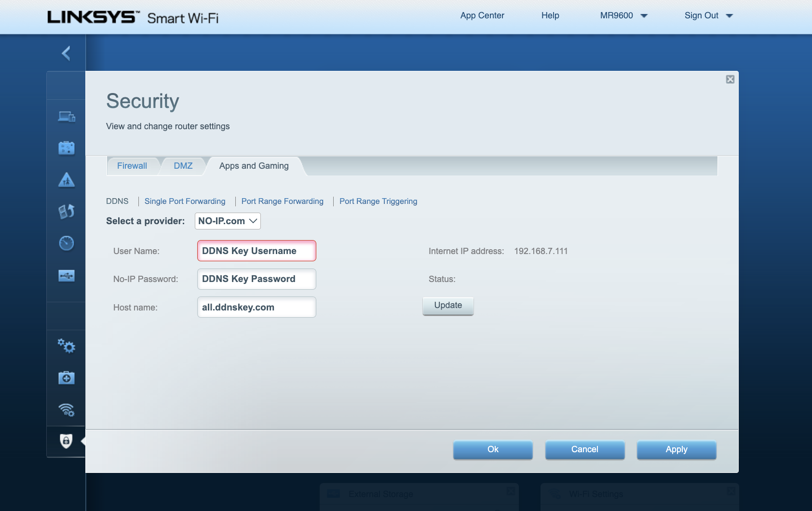Image resolution: width=812 pixels, height=511 pixels.
Task: Apply the DDNS settings
Action: point(676,449)
